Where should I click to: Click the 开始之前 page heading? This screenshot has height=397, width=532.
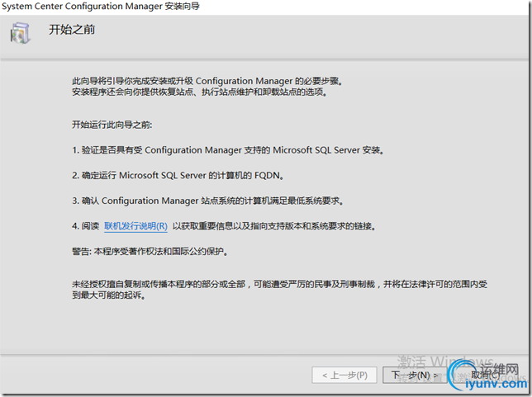pos(73,30)
